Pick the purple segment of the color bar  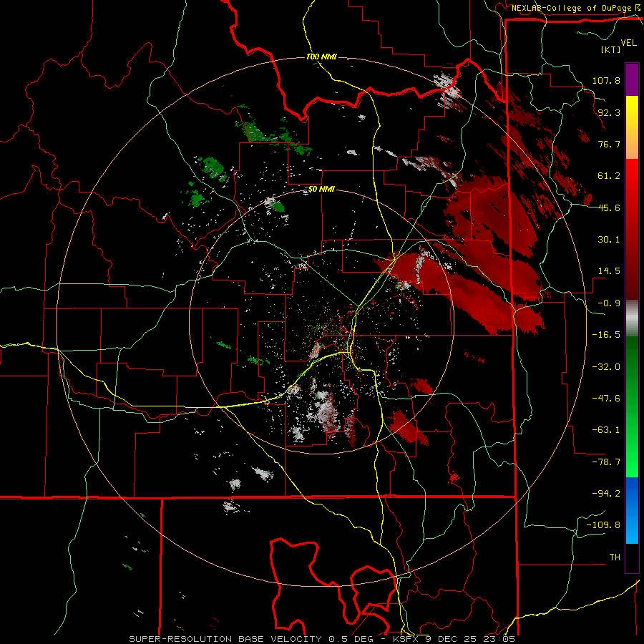pos(632,79)
